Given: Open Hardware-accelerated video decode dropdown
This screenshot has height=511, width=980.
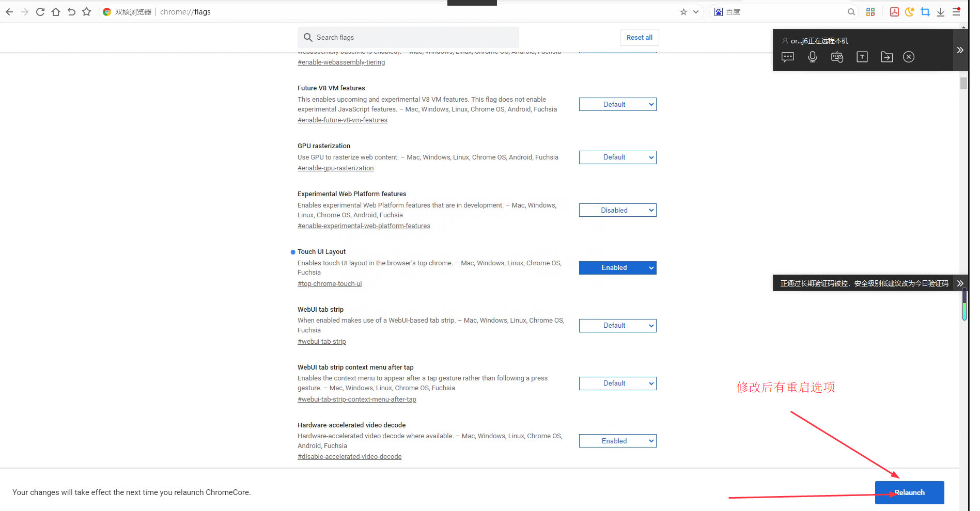Looking at the screenshot, I should pyautogui.click(x=618, y=441).
